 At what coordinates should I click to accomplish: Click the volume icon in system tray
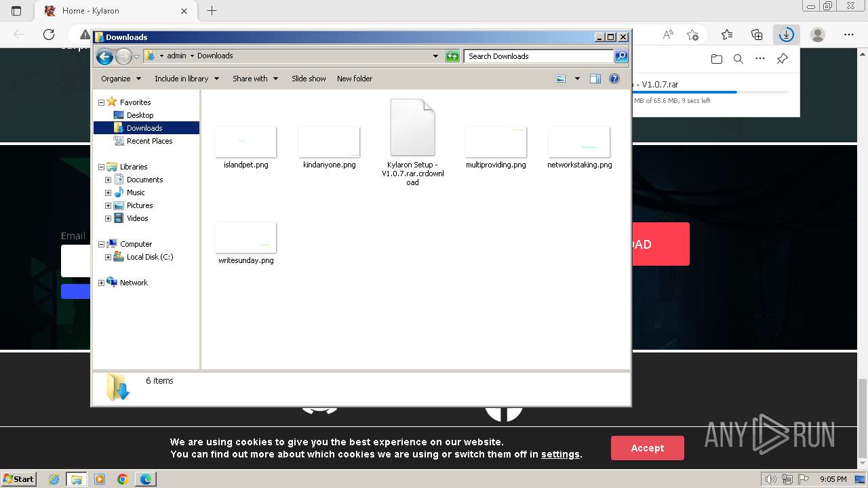click(x=771, y=479)
